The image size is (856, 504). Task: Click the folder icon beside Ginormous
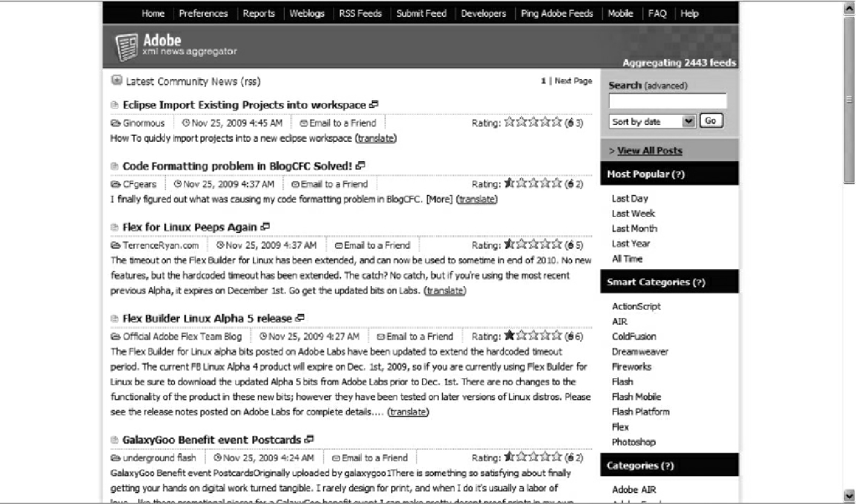click(116, 123)
